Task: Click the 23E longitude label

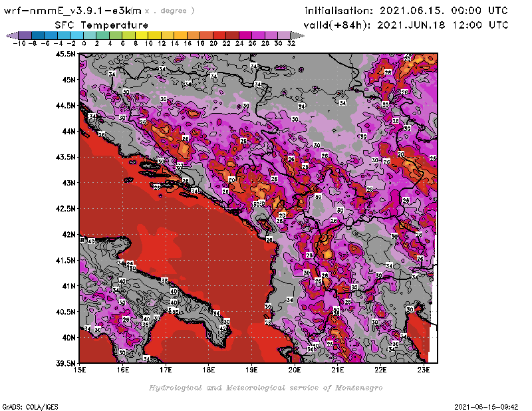Action: (x=424, y=370)
